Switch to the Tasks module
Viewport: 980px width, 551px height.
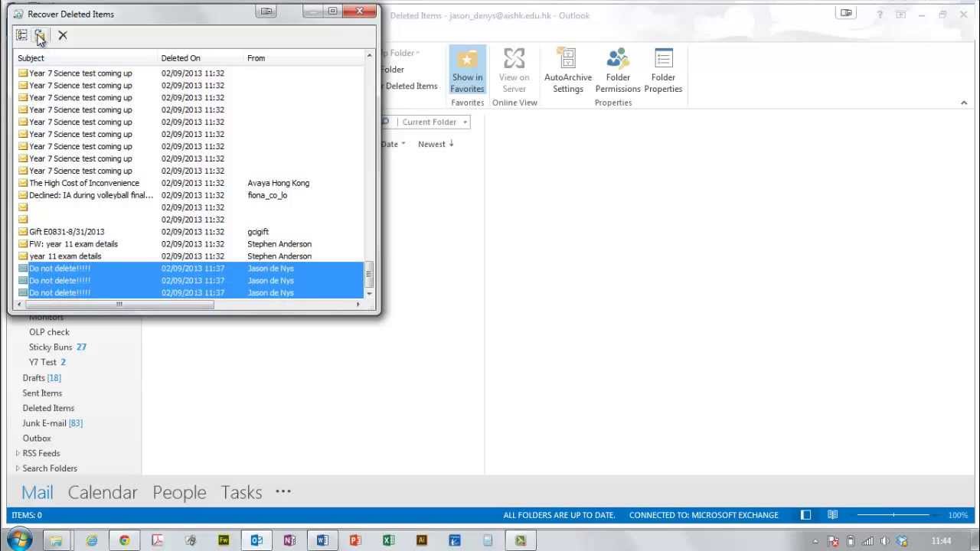241,492
